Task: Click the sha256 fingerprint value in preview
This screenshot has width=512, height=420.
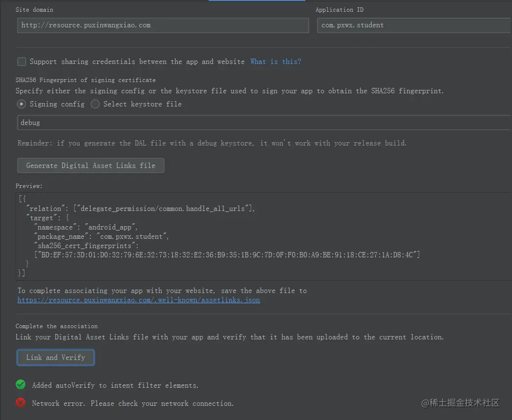Action: pos(227,255)
